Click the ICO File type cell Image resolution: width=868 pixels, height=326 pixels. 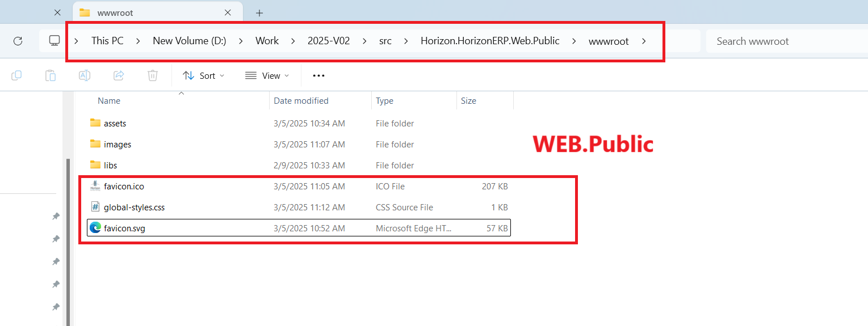click(390, 186)
